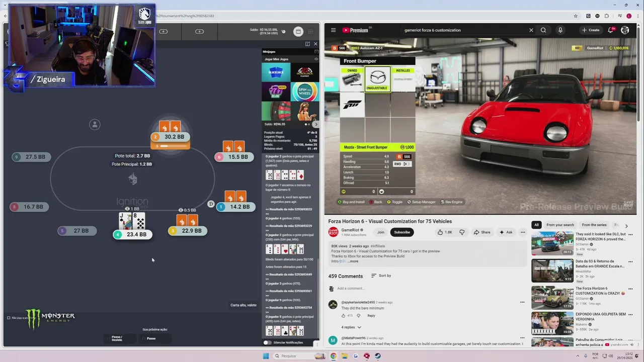Close the poker side panel
This screenshot has width=644, height=362.
tap(315, 44)
